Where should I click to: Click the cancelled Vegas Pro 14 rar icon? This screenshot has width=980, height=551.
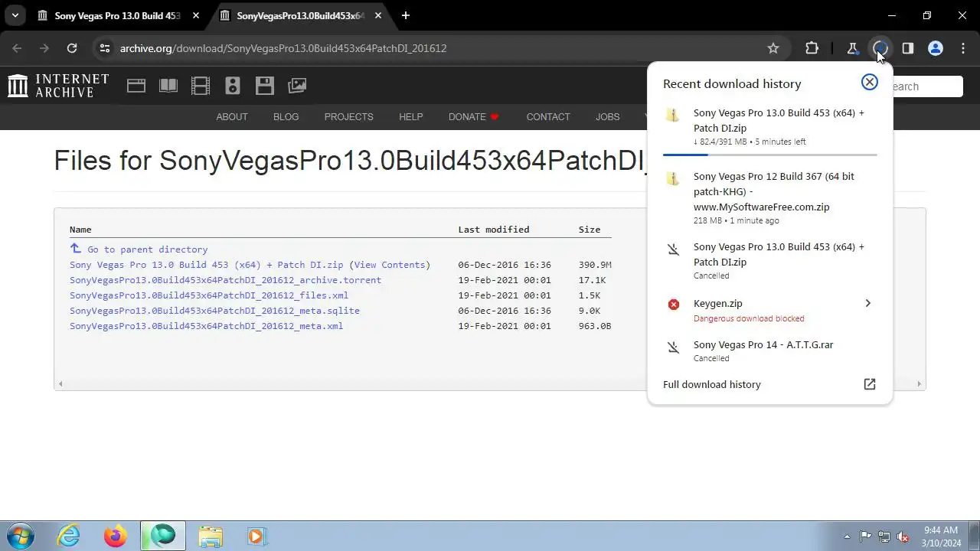(673, 347)
